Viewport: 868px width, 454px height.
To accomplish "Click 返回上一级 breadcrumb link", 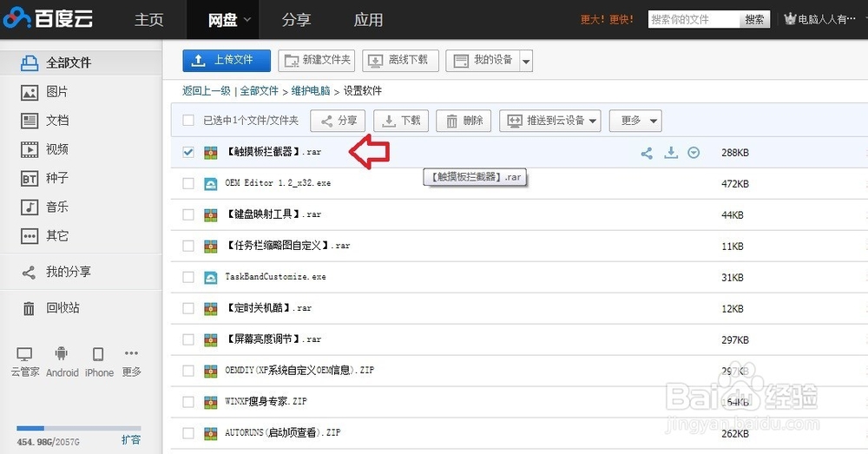I will (x=207, y=91).
